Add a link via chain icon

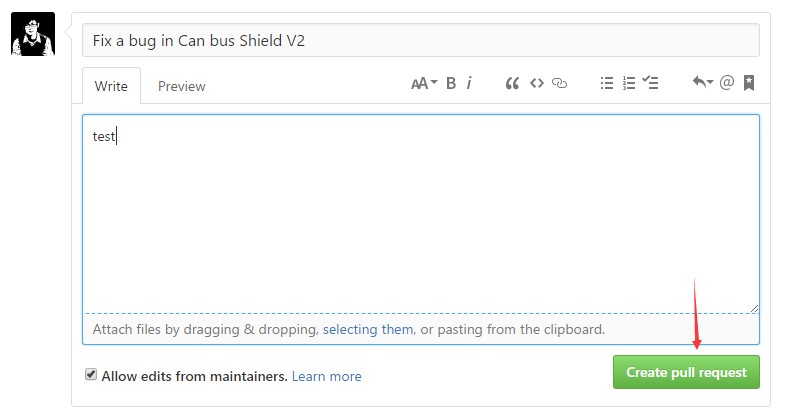point(559,83)
